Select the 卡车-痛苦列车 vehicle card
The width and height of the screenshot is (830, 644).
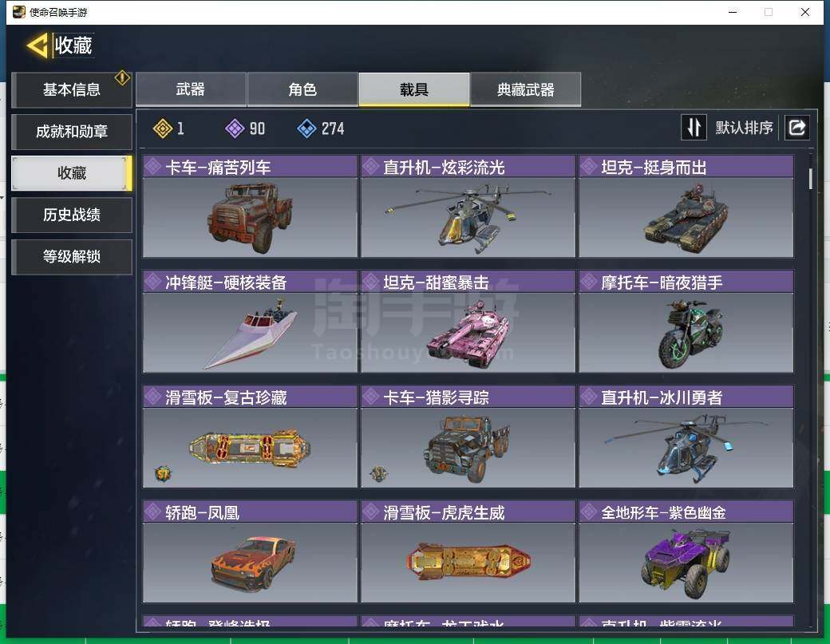click(x=251, y=207)
